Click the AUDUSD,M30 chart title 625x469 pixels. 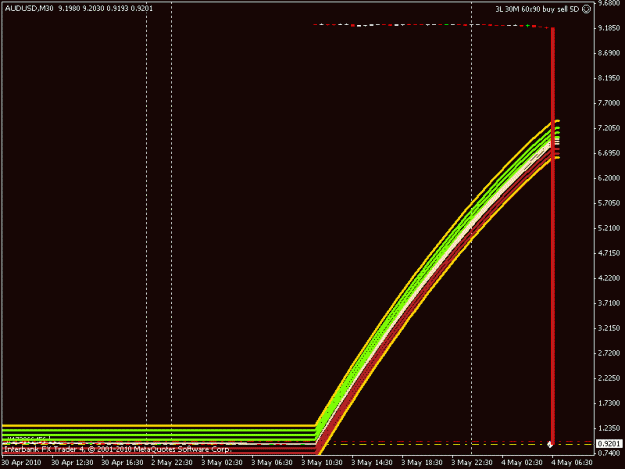[x=29, y=8]
